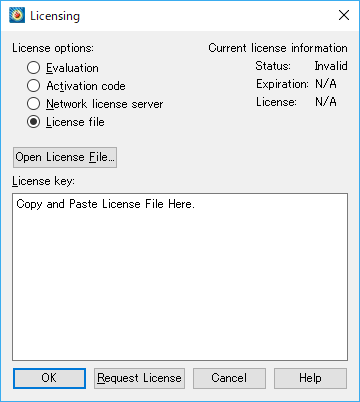This screenshot has height=402, width=360.
Task: Click the 'Current license information' heading
Action: [x=278, y=48]
